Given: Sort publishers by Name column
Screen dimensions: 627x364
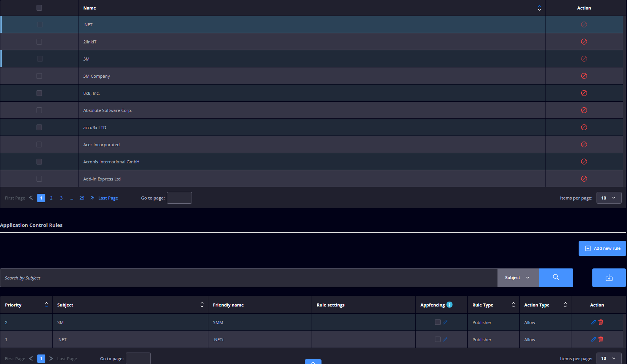Looking at the screenshot, I should click(x=539, y=8).
